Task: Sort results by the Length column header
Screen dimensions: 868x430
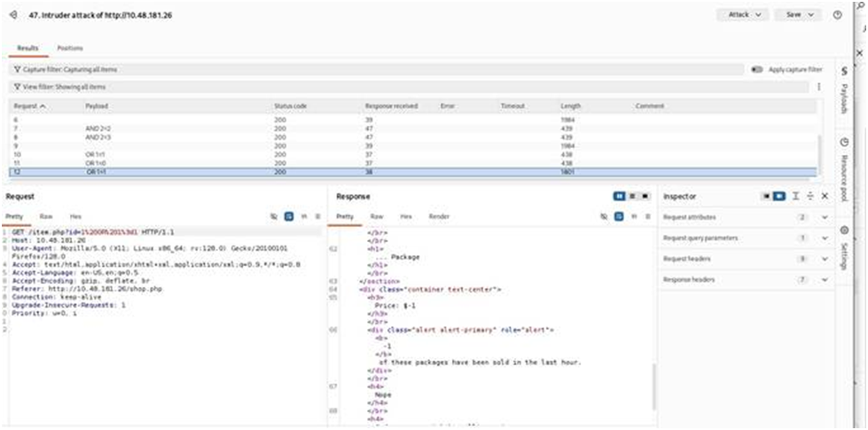Action: pos(569,106)
